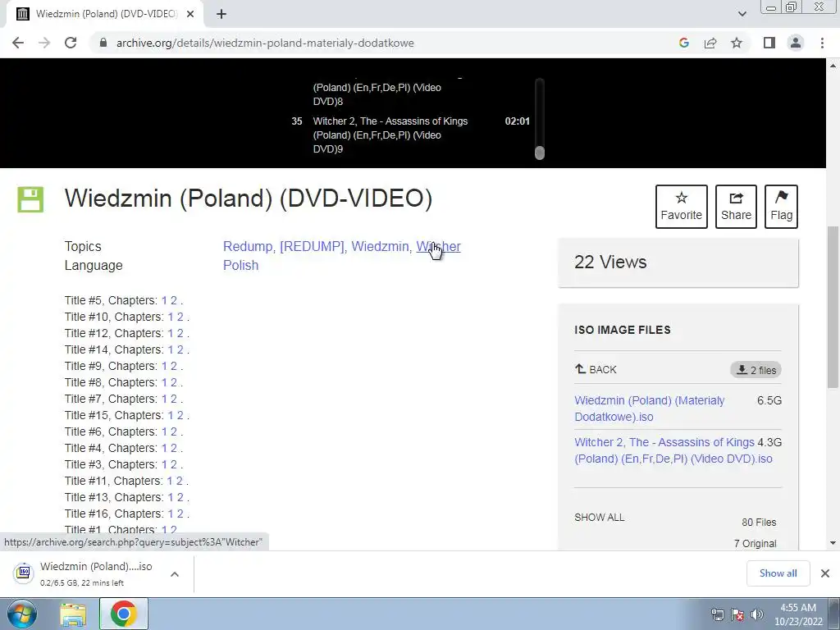Toggle the browser side panel icon
This screenshot has width=840, height=630.
pos(769,43)
